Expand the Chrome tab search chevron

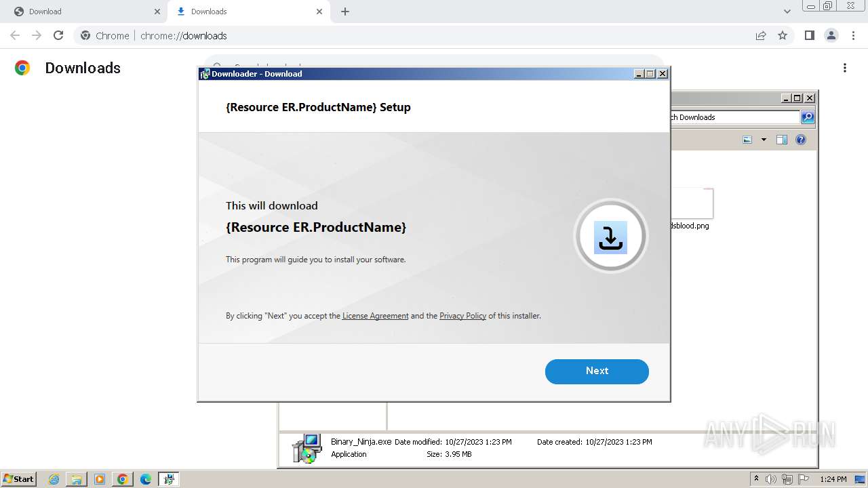787,12
